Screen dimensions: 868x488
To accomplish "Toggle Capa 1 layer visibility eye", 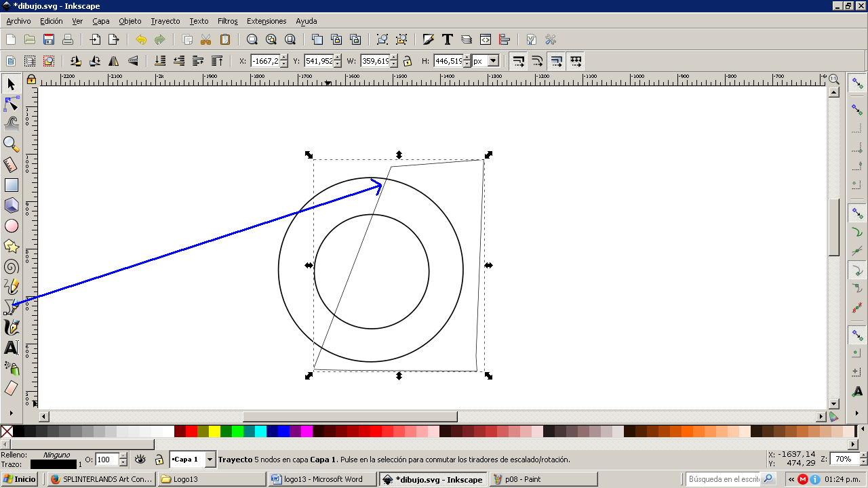I will pos(140,460).
